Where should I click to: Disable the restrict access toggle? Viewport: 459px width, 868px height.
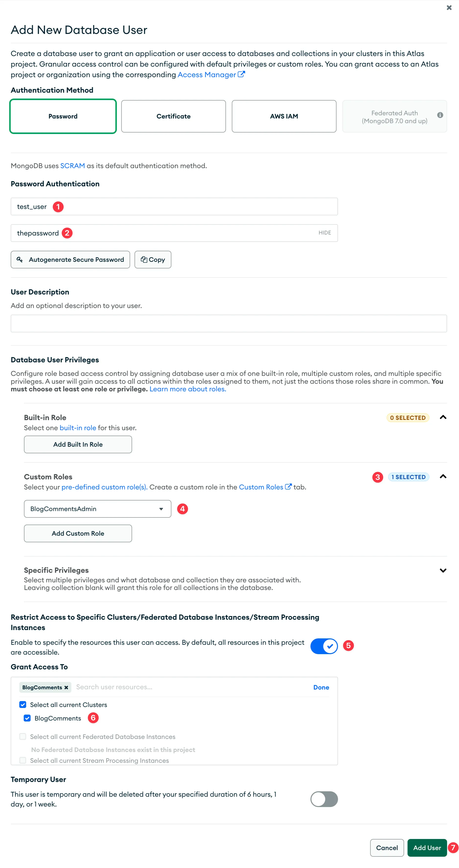pyautogui.click(x=324, y=646)
